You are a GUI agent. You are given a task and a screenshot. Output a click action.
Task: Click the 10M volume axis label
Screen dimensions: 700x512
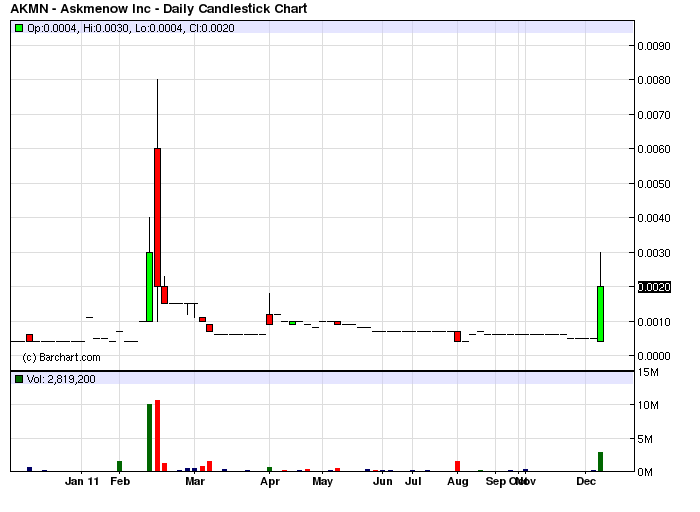[648, 405]
